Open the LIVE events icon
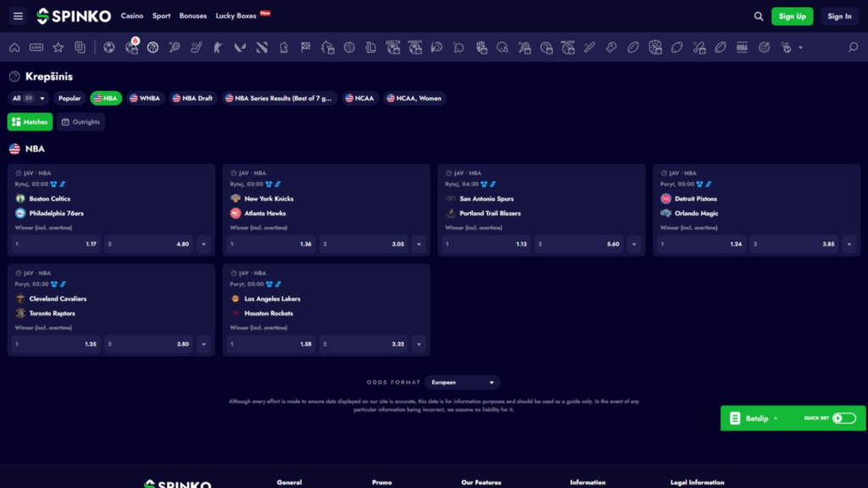Image resolution: width=868 pixels, height=488 pixels. [36, 47]
